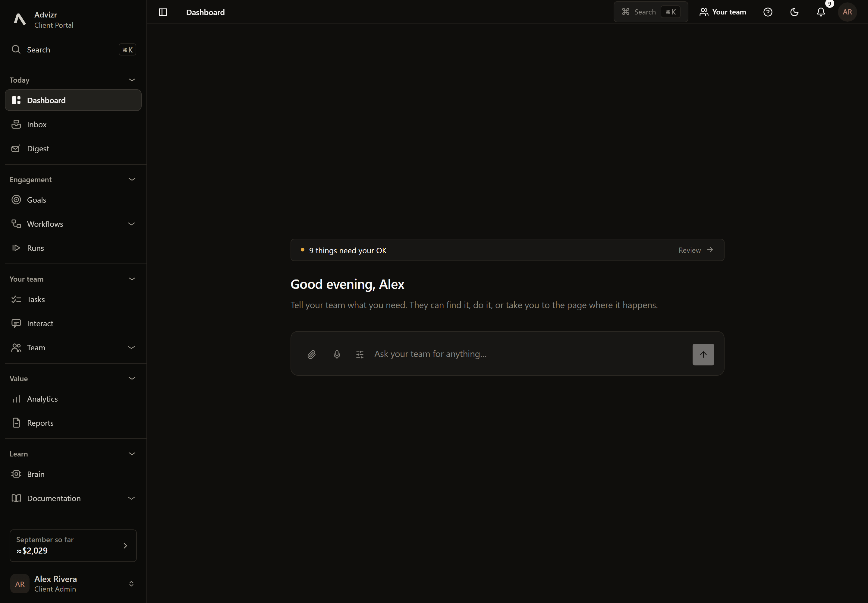
Task: Click the Workflows icon
Action: (x=16, y=224)
